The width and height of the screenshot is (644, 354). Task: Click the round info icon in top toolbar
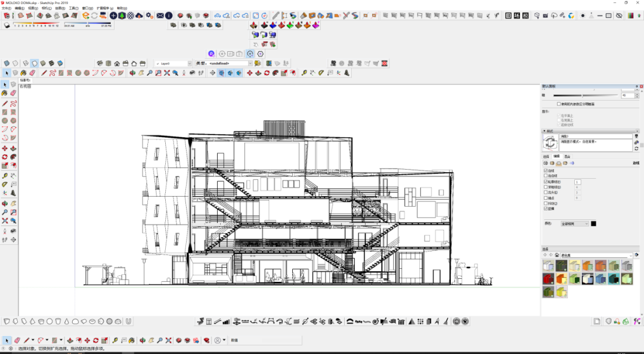click(x=169, y=15)
